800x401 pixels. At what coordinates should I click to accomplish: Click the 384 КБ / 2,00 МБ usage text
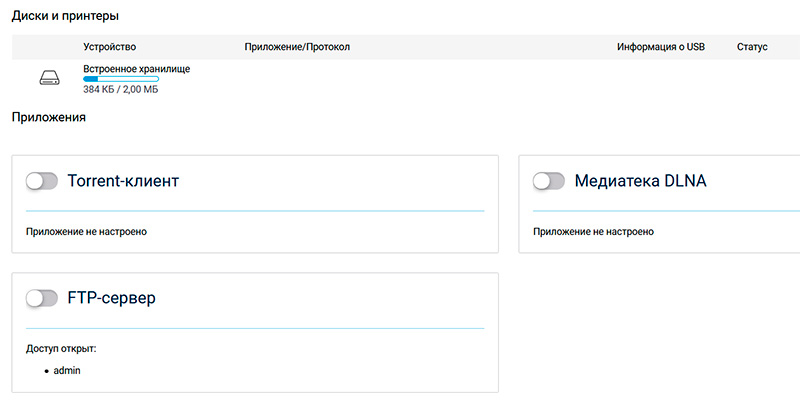(120, 90)
